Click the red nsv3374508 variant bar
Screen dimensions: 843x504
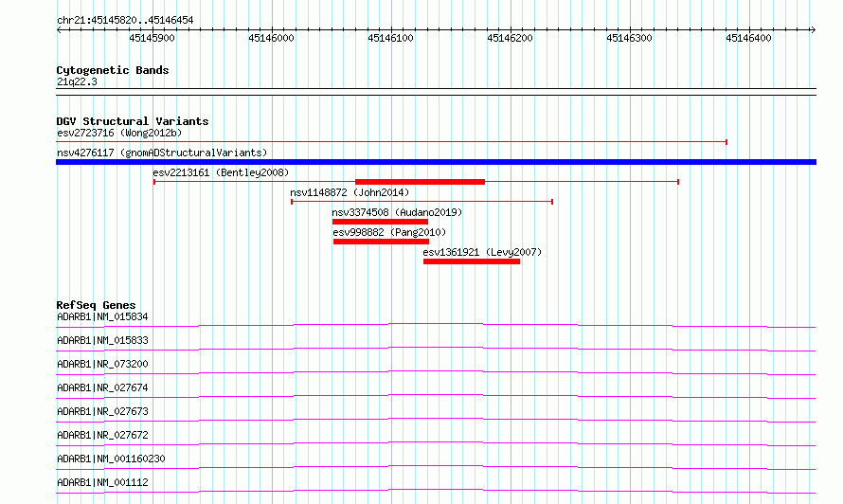click(x=380, y=222)
